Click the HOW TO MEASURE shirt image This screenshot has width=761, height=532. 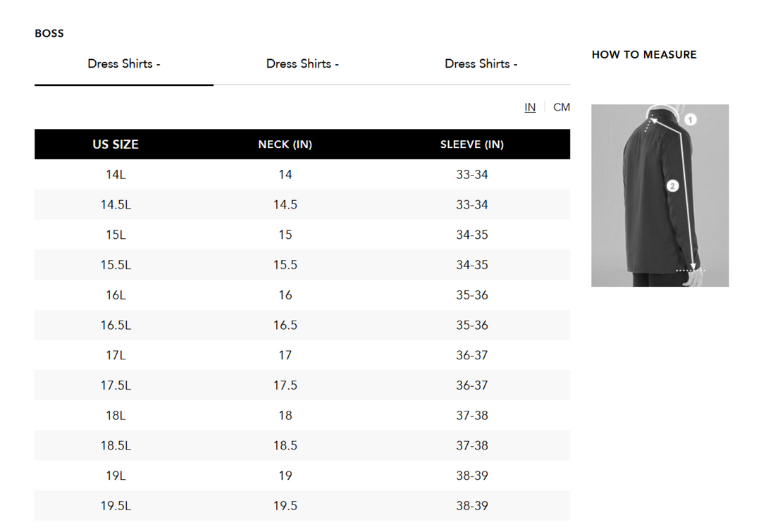tap(659, 195)
